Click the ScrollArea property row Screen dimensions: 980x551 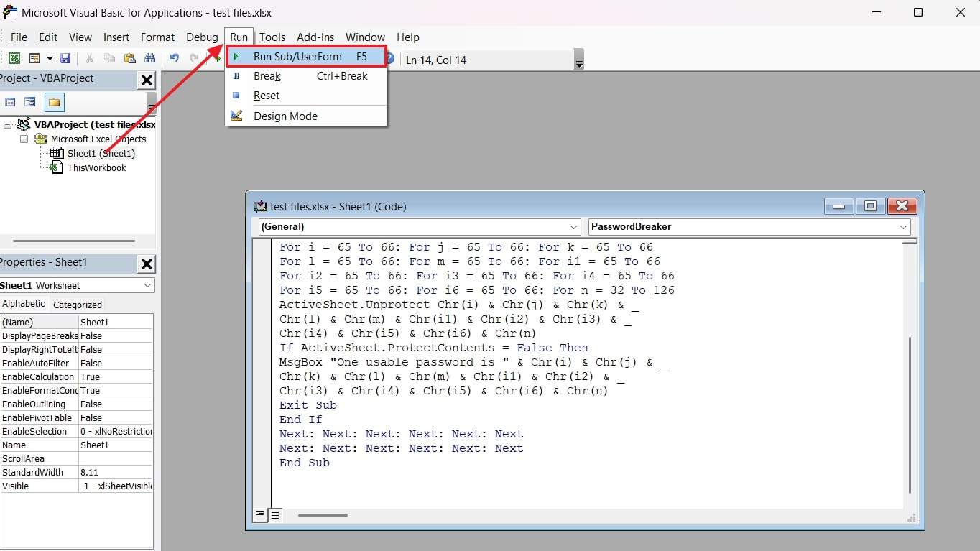point(76,459)
